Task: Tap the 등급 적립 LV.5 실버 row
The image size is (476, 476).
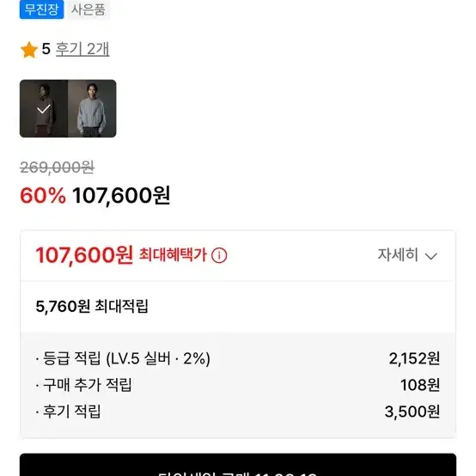Action: (x=238, y=358)
